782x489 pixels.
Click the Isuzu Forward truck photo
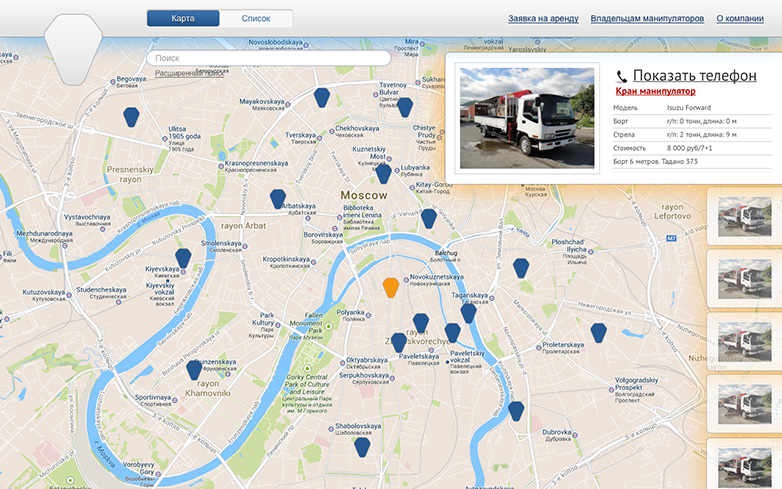click(x=527, y=118)
